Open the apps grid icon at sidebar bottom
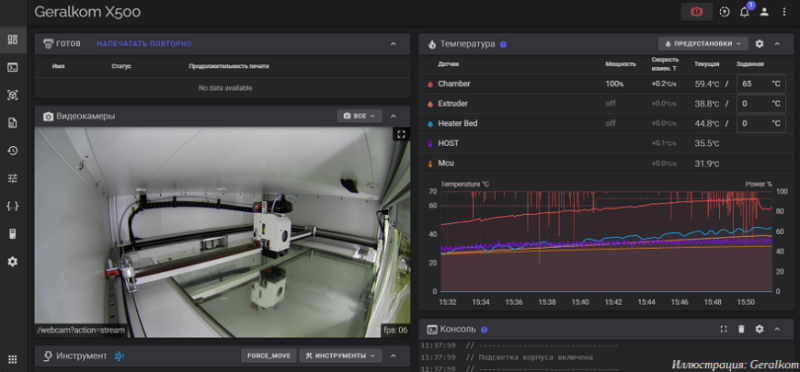Viewport: 800px width, 372px height. click(x=13, y=359)
